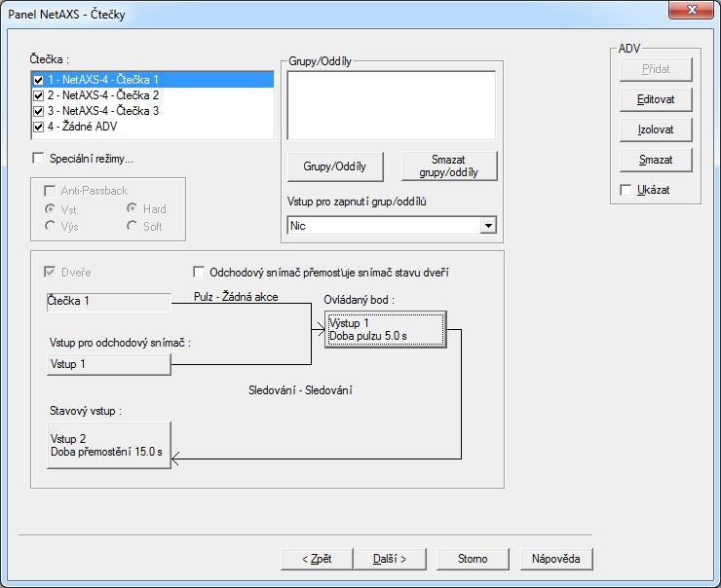Proceed with the Další button
The height and width of the screenshot is (588, 721).
pyautogui.click(x=390, y=559)
